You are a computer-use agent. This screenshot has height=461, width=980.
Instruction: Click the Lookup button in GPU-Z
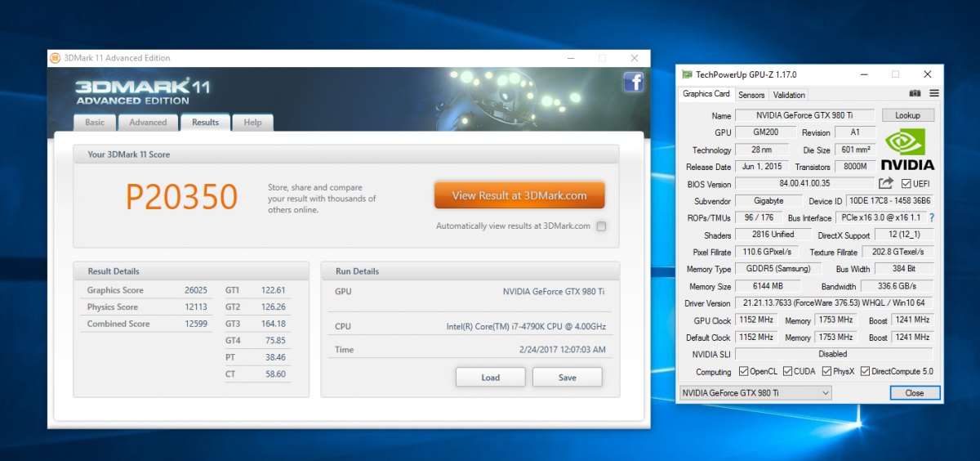click(x=907, y=115)
